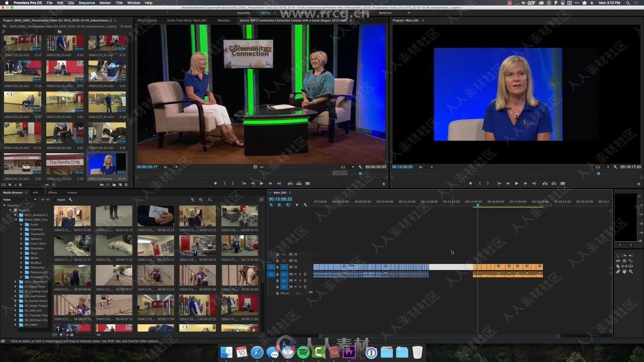Click Overwrite button in Source monitor

pos(299,184)
